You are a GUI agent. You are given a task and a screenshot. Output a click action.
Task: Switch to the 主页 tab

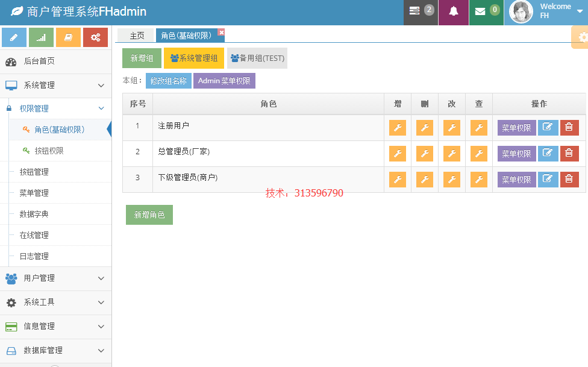click(137, 36)
